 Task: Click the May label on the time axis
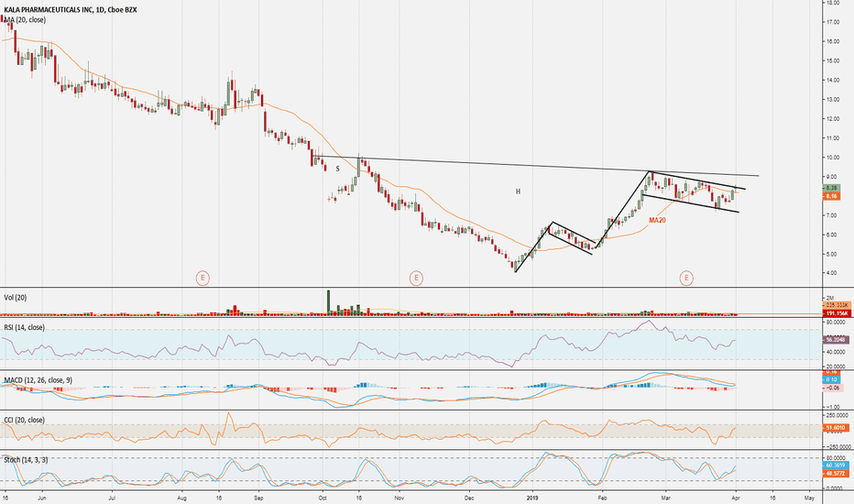pos(809,498)
